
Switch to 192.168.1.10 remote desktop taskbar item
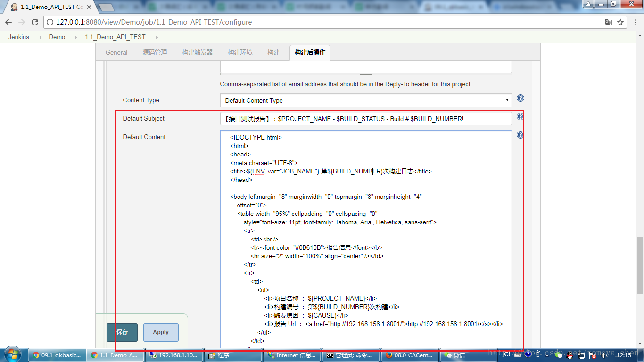point(174,355)
